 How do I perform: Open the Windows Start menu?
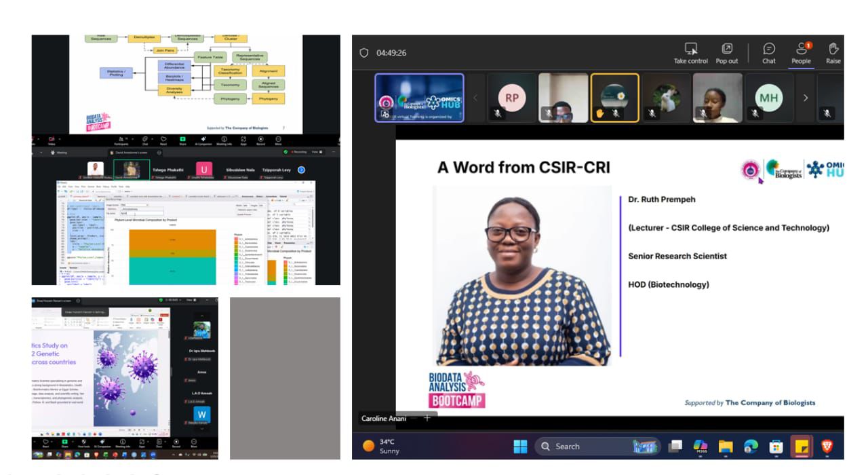click(520, 446)
